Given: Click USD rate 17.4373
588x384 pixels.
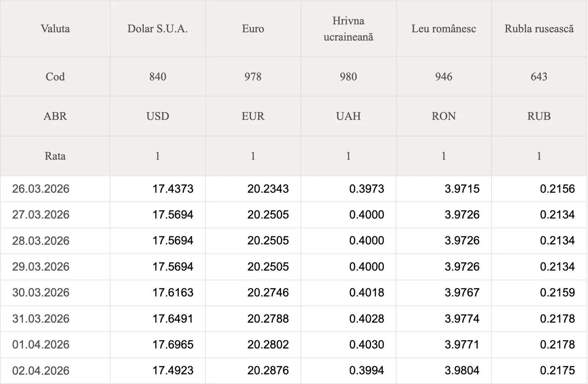Looking at the screenshot, I should (173, 189).
